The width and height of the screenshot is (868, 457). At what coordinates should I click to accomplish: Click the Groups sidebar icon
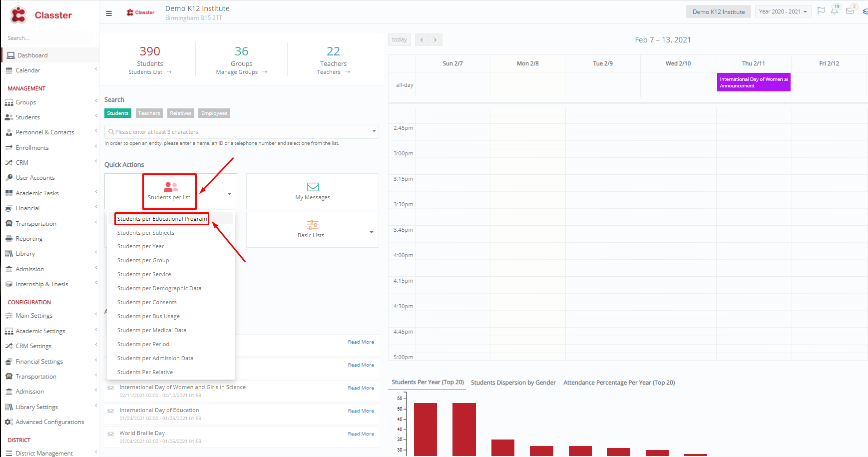[9, 102]
